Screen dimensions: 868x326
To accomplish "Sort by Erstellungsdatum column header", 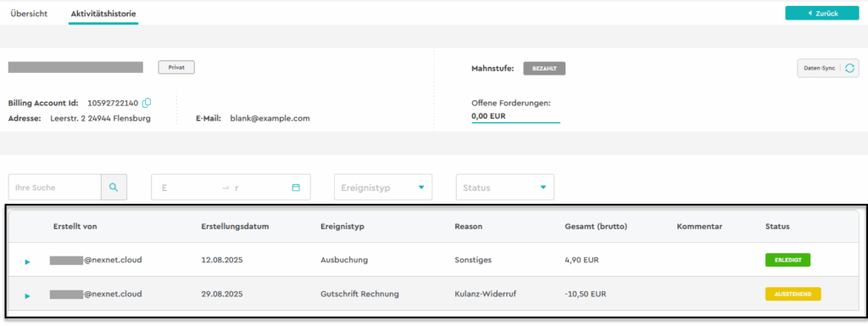I will [x=235, y=227].
